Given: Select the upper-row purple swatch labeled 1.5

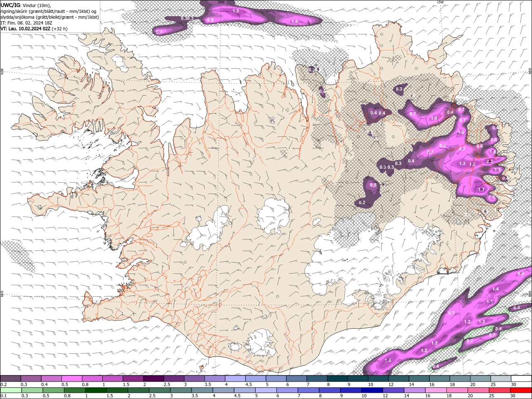Looking at the screenshot, I should tap(133, 379).
